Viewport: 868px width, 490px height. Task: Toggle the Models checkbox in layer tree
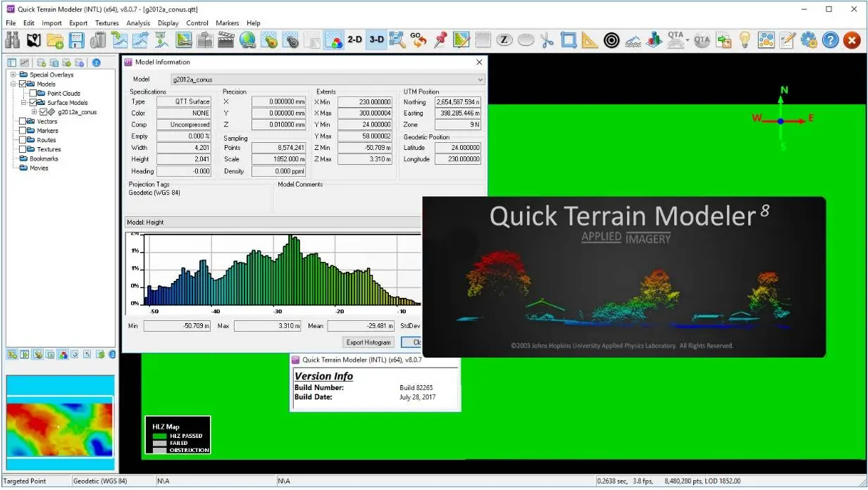click(23, 84)
